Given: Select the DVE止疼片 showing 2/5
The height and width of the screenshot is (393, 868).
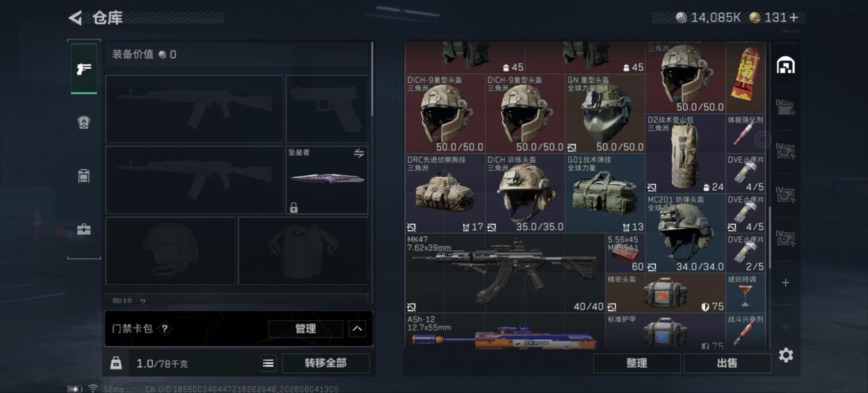Looking at the screenshot, I should (745, 253).
